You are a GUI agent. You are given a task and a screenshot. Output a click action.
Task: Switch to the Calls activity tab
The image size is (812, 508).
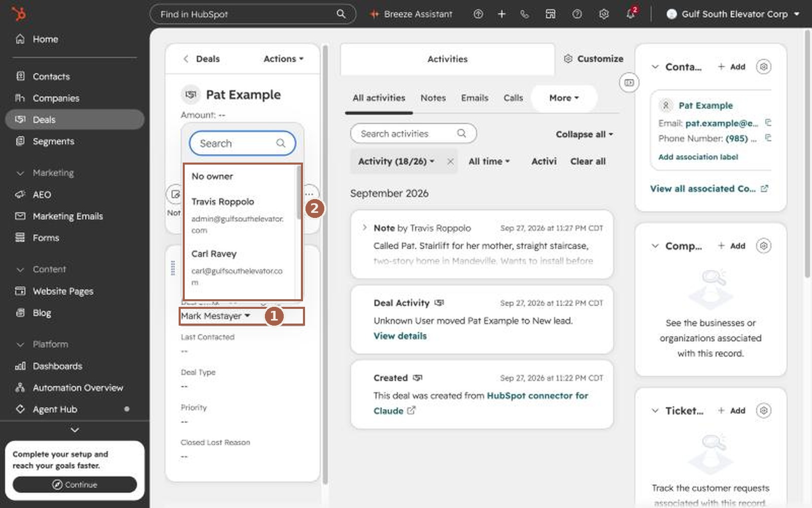pyautogui.click(x=513, y=98)
